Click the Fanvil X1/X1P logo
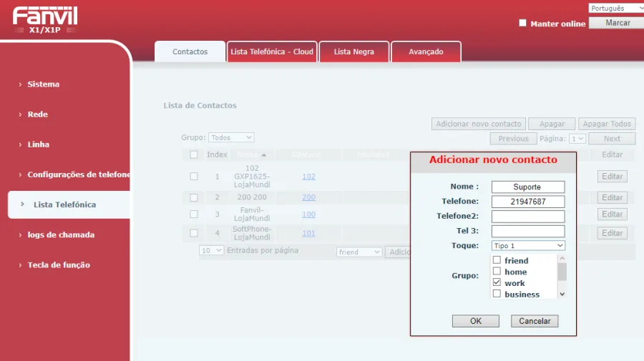The height and width of the screenshot is (361, 644). click(45, 20)
